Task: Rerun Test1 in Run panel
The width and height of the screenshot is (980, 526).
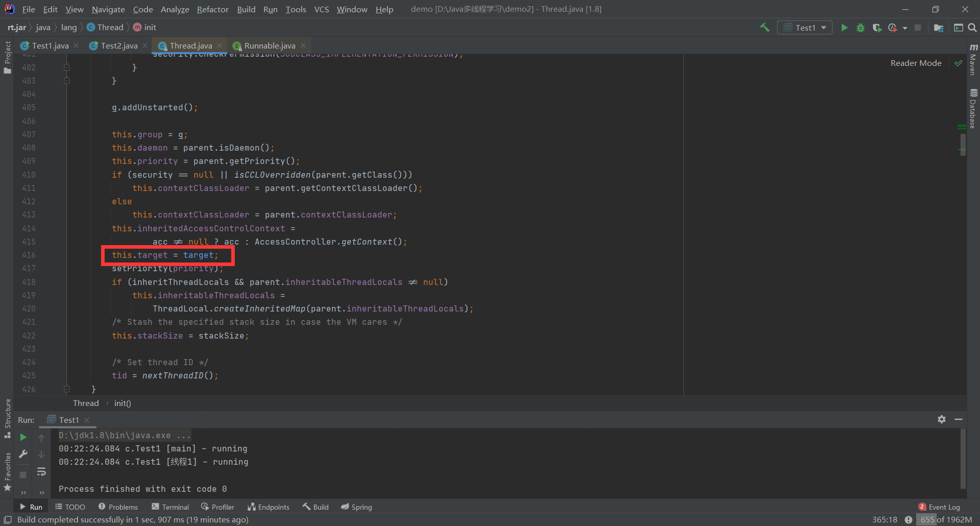Action: (23, 437)
